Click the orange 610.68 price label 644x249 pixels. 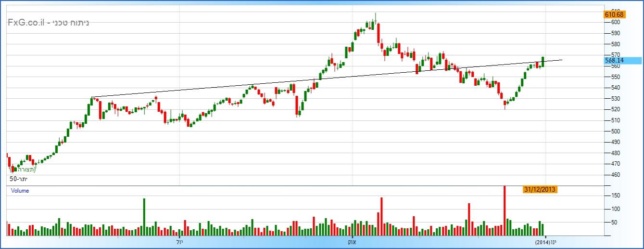[614, 15]
